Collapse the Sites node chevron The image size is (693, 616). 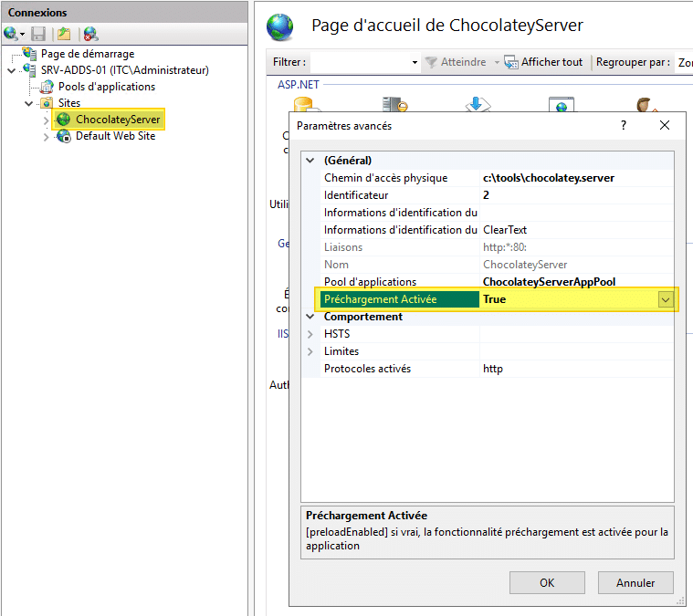28,103
